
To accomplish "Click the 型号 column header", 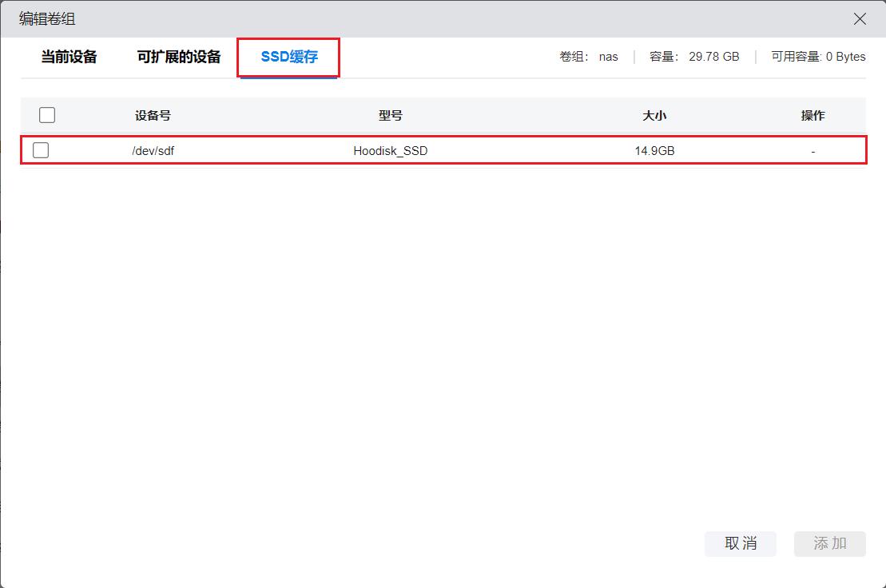I will pyautogui.click(x=390, y=116).
